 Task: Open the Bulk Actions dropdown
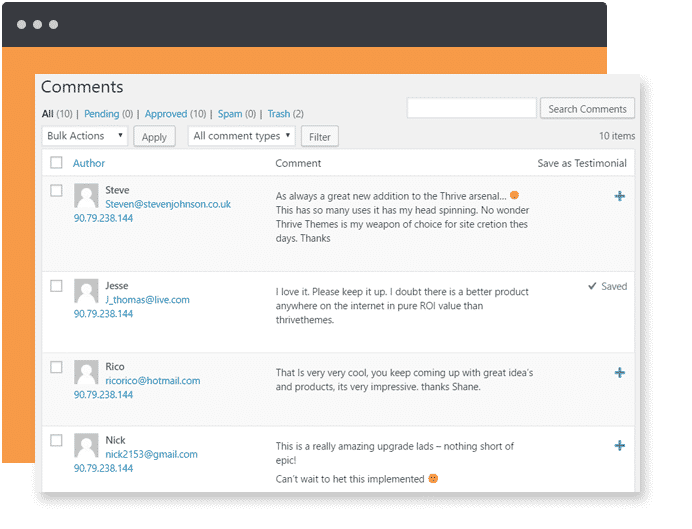click(85, 136)
